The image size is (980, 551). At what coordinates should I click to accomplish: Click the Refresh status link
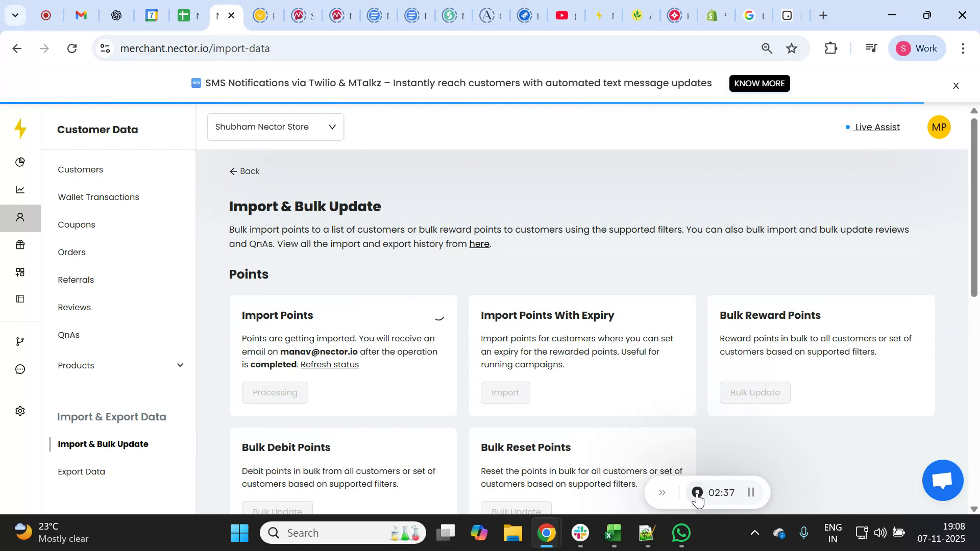point(329,364)
